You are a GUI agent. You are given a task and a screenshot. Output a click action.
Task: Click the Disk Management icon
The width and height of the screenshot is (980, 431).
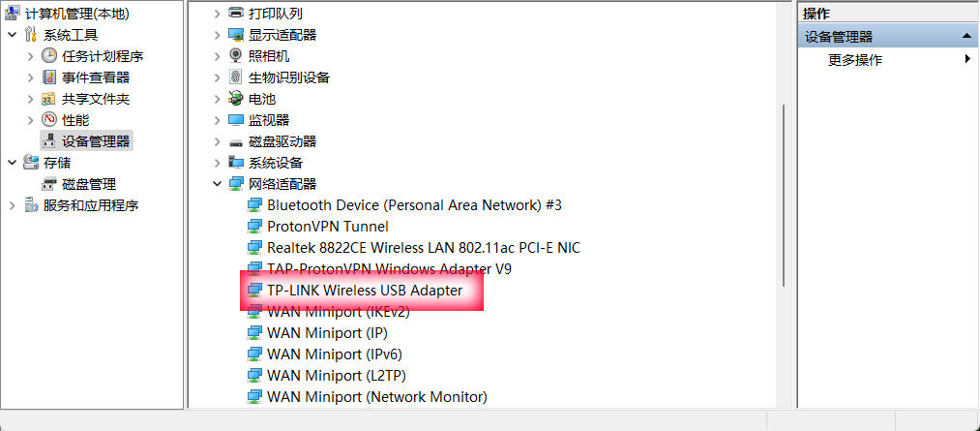click(x=49, y=184)
